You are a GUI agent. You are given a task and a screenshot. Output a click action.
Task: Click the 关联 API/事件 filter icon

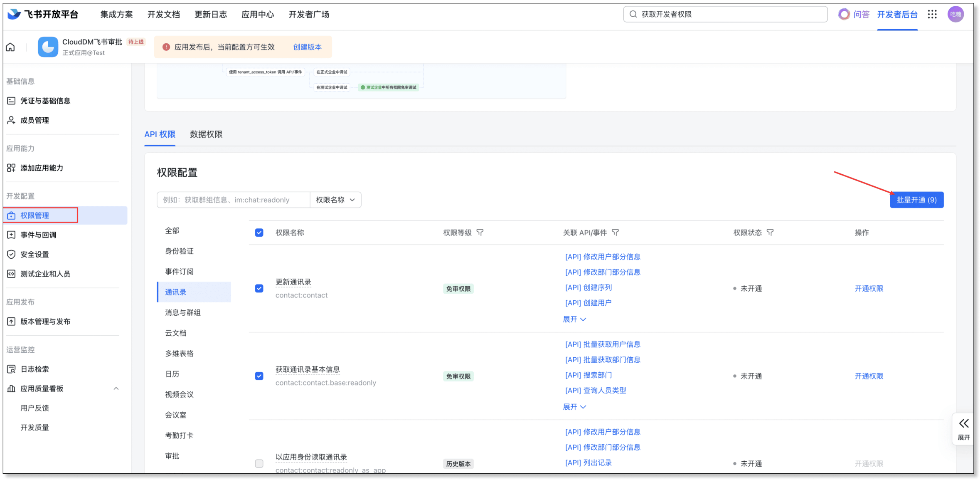[616, 233]
